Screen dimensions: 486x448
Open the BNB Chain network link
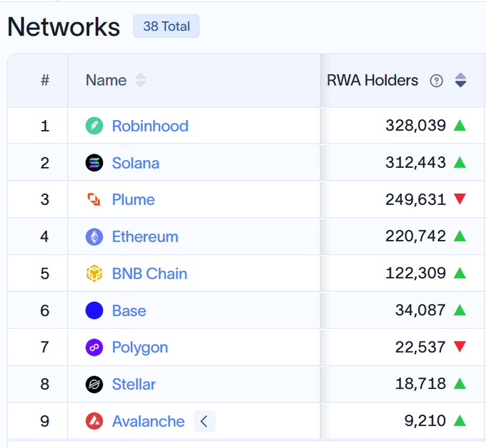tap(149, 274)
